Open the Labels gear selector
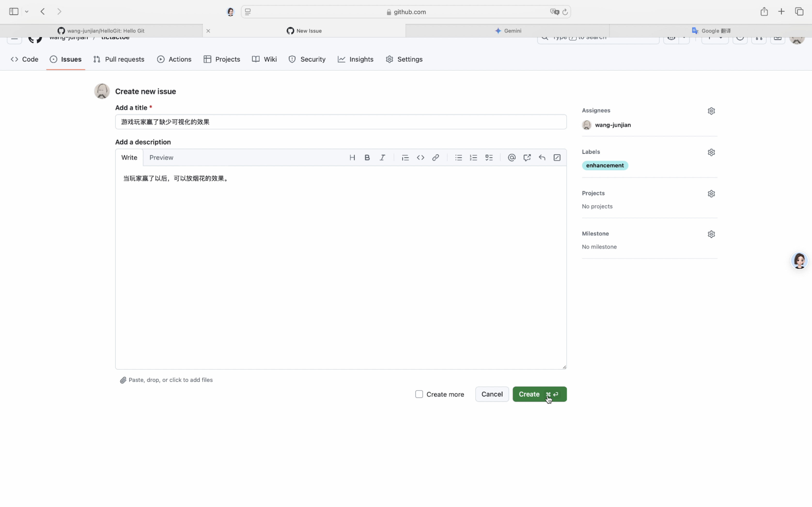 pyautogui.click(x=711, y=153)
